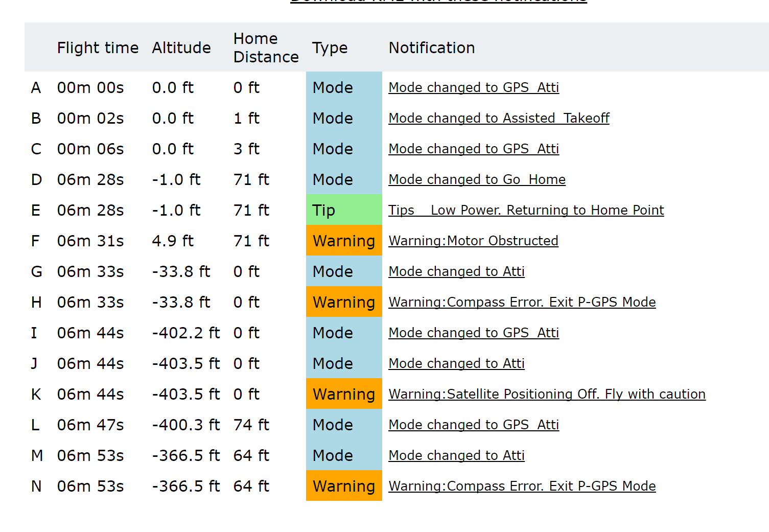Select the Home Distance column header
The width and height of the screenshot is (769, 532).
pos(266,48)
